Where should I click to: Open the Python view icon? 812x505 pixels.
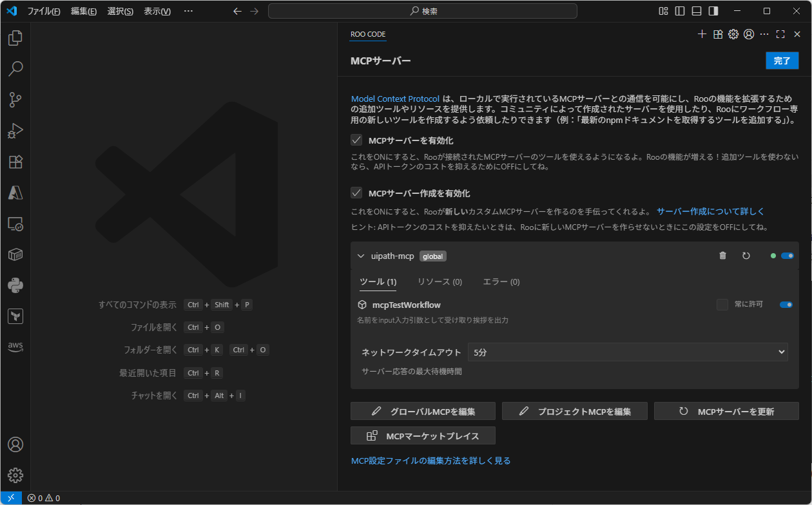15,285
